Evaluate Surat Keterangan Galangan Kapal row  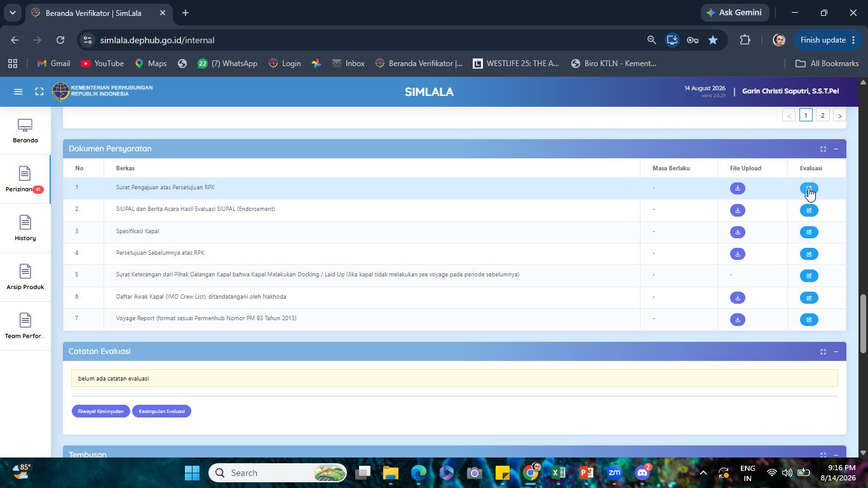coord(809,276)
